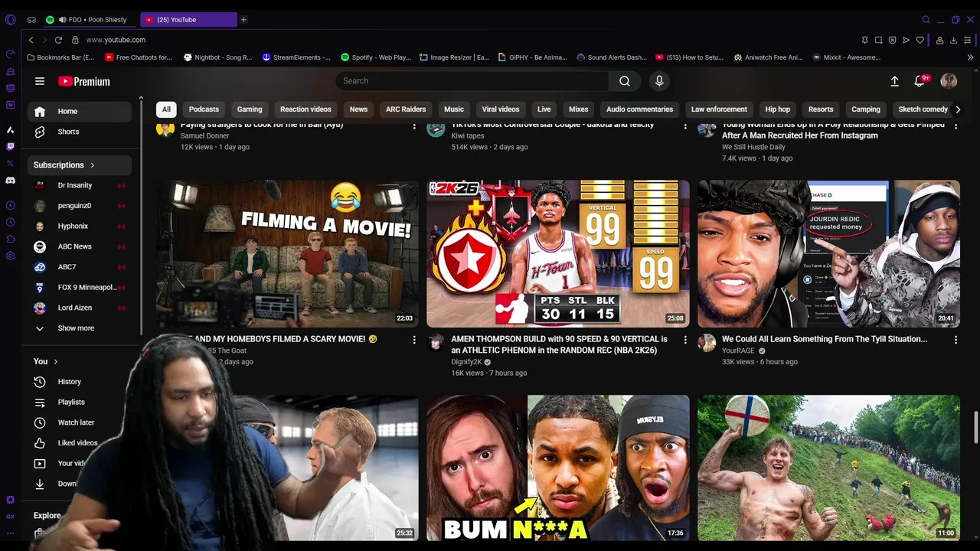
Task: Open options for scary movie video
Action: [x=414, y=340]
